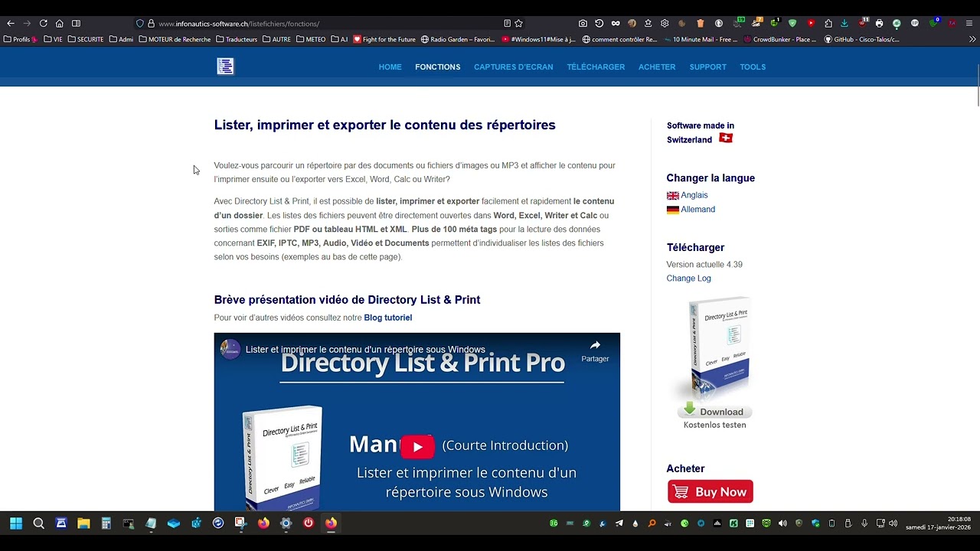Go to HOME in the site menu
This screenshot has height=551, width=980.
[390, 67]
